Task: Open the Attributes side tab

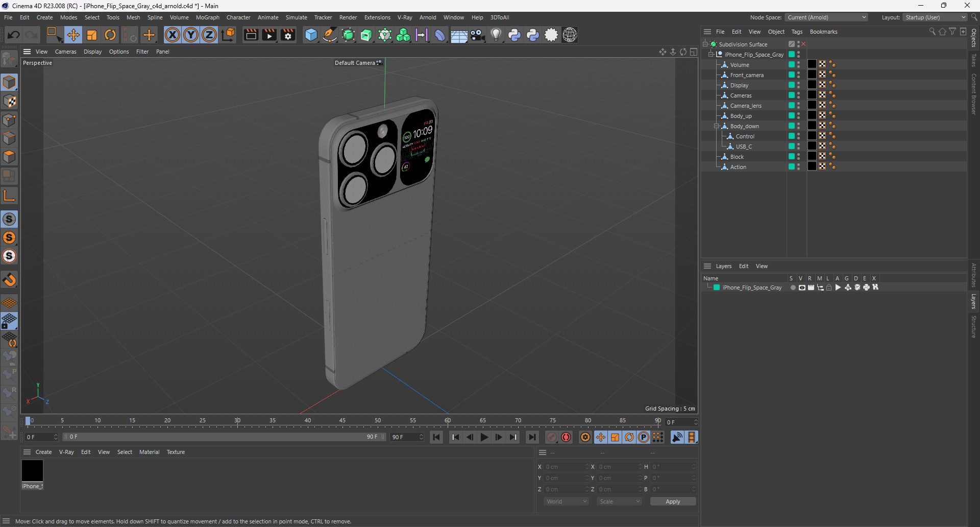Action: click(974, 275)
